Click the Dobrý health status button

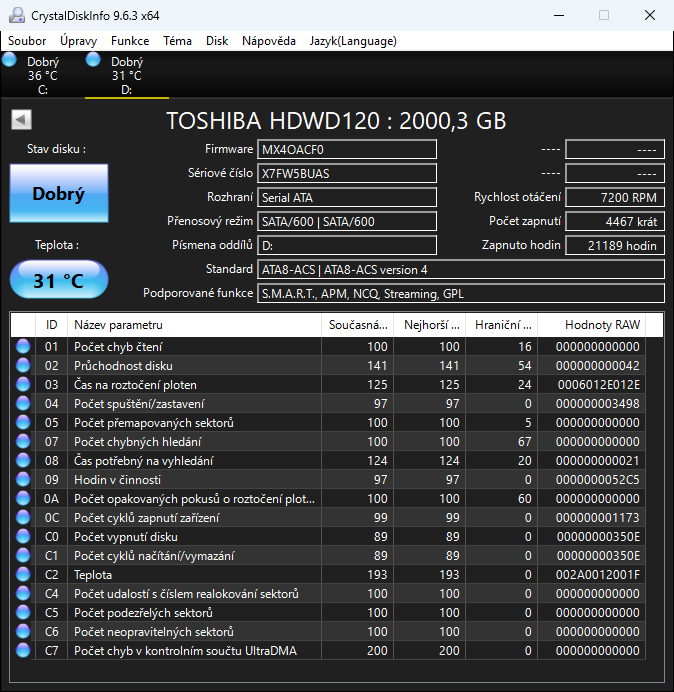pyautogui.click(x=58, y=194)
